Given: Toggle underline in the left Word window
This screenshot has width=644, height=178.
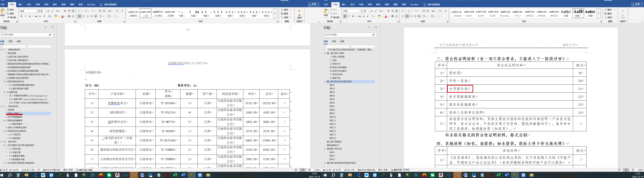Looking at the screenshot, I should click(29, 16).
